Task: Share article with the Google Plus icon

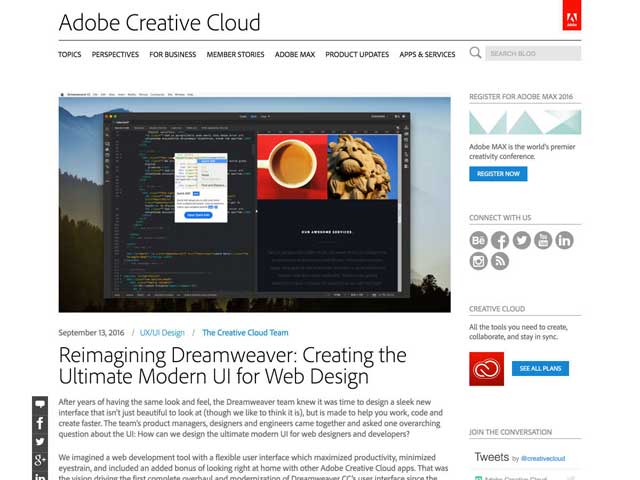Action: pyautogui.click(x=40, y=459)
